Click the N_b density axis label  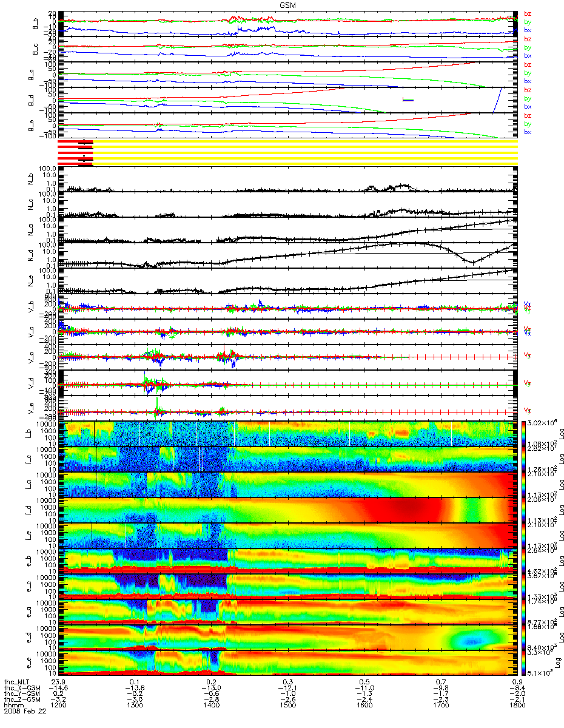click(x=30, y=179)
